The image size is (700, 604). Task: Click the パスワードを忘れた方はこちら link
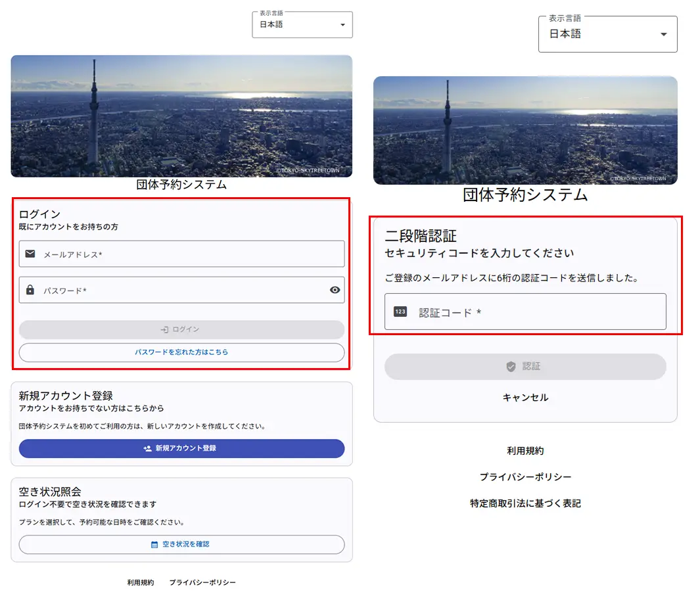pos(181,352)
